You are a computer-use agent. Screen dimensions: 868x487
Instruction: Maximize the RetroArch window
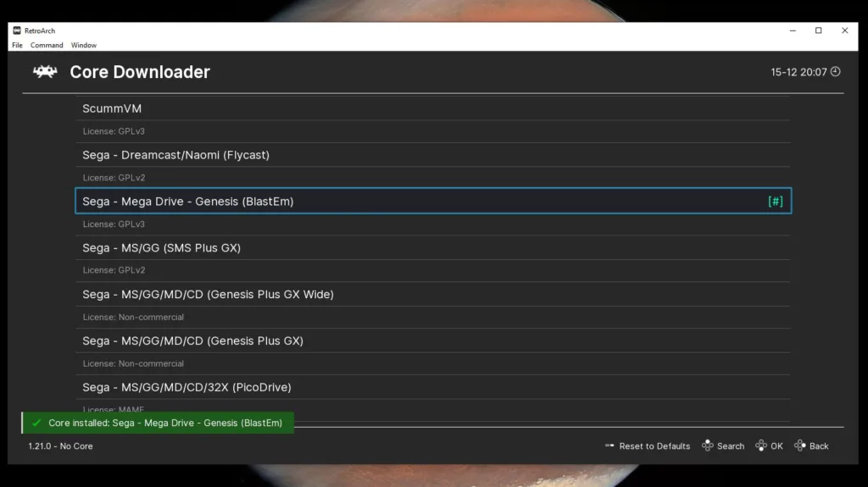[x=819, y=30]
